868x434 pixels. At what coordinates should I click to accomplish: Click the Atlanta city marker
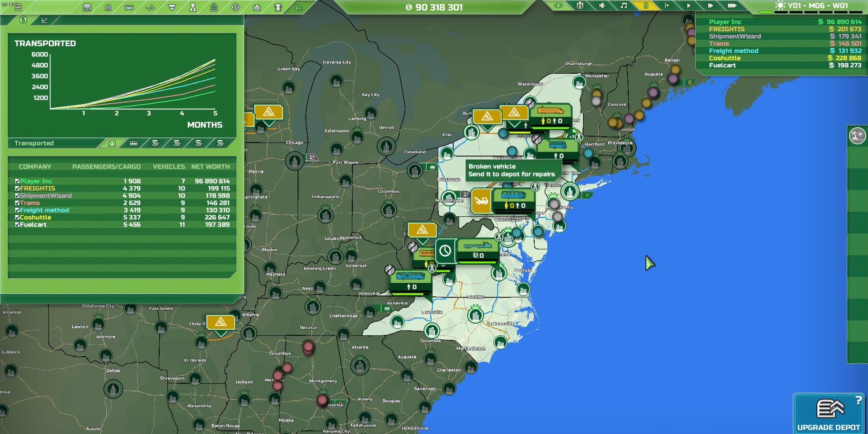pos(360,366)
